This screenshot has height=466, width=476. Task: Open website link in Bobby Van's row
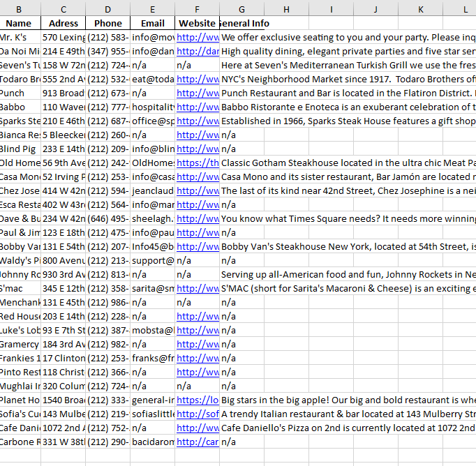tap(198, 247)
